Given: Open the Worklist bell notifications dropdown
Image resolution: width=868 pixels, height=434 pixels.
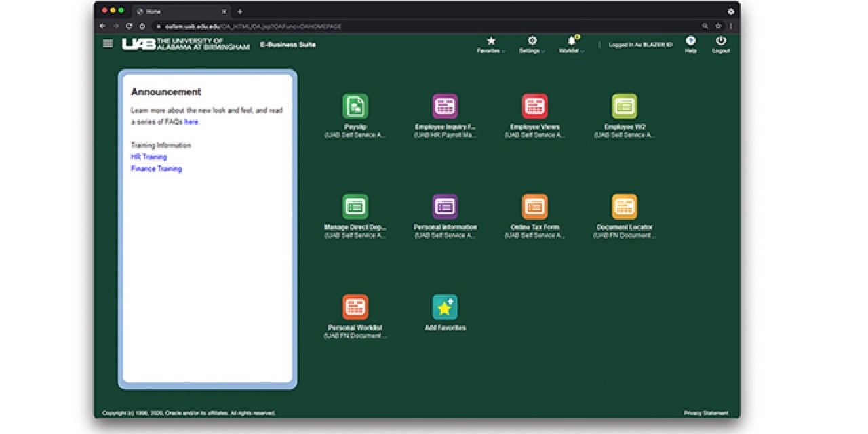Looking at the screenshot, I should pyautogui.click(x=572, y=44).
